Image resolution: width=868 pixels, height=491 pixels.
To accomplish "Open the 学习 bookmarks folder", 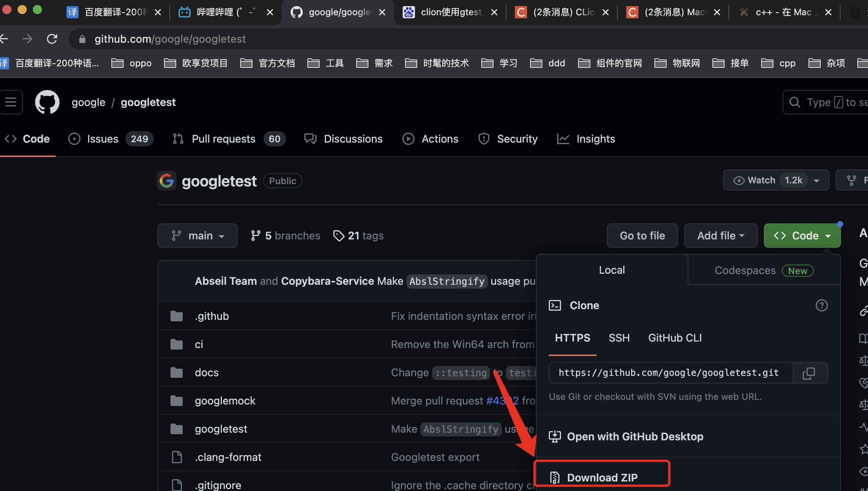I will tap(499, 63).
